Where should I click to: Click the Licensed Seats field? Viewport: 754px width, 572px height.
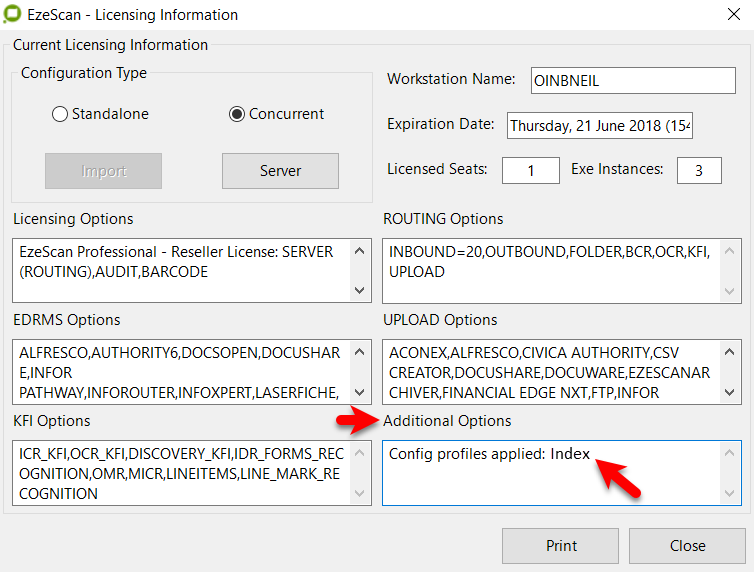click(x=530, y=171)
